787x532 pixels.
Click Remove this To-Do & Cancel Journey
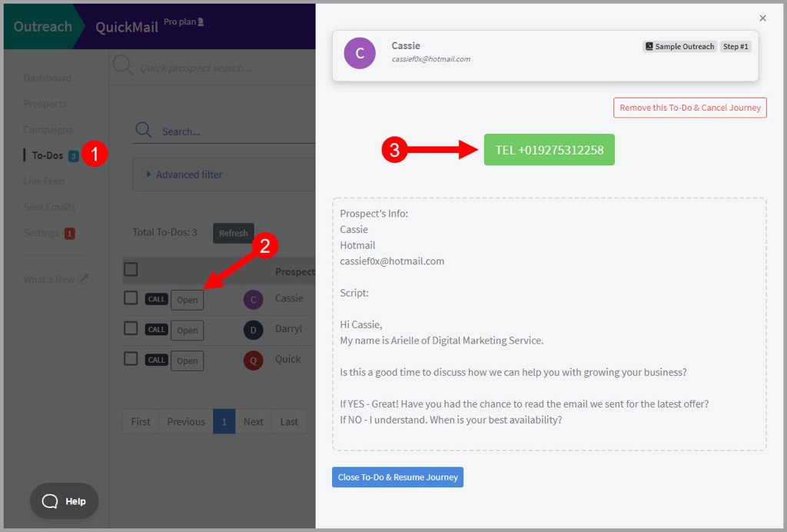[x=689, y=108]
